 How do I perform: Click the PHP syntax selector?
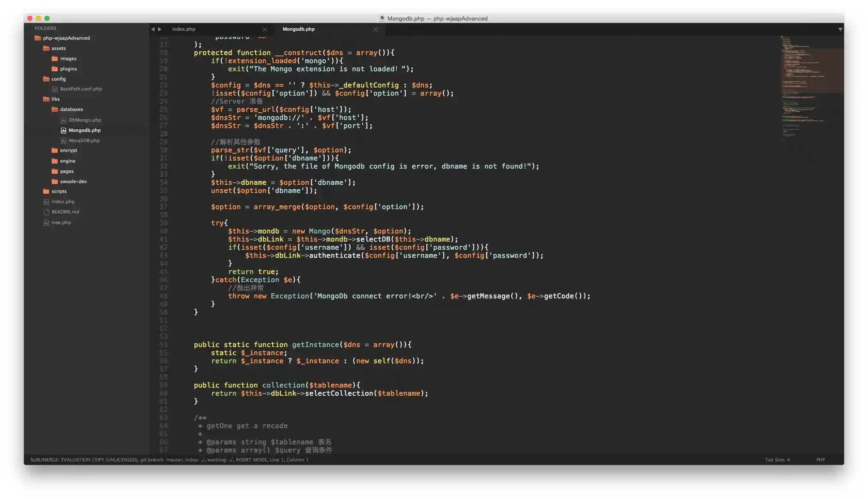click(820, 460)
